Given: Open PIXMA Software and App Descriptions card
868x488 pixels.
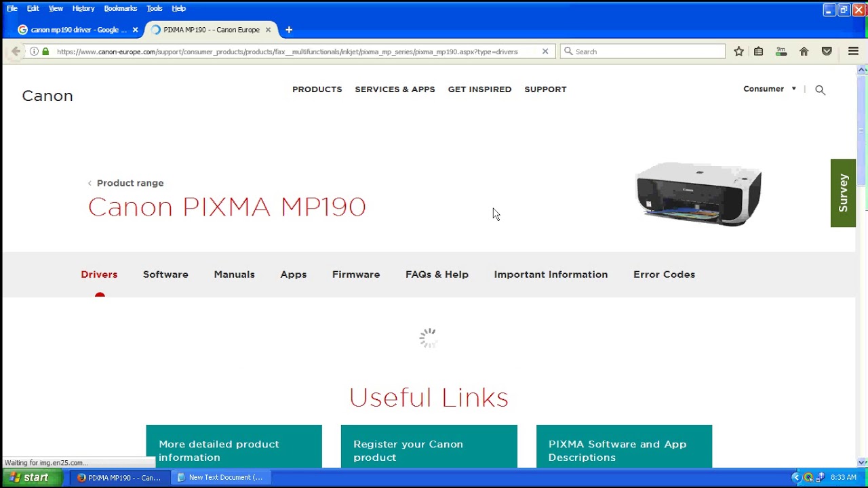Looking at the screenshot, I should pyautogui.click(x=624, y=446).
